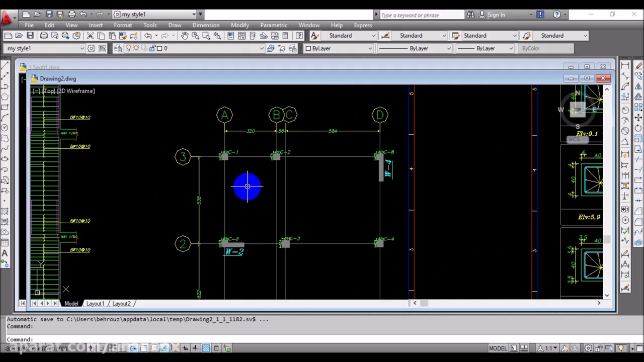Click Open file icon in quick access bar
The width and height of the screenshot is (644, 362).
[38, 14]
